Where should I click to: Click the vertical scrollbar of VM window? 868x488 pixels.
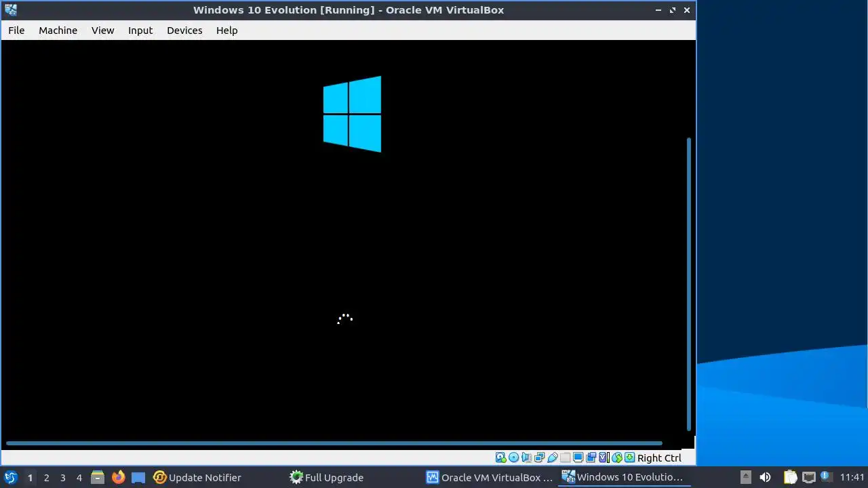click(x=689, y=284)
